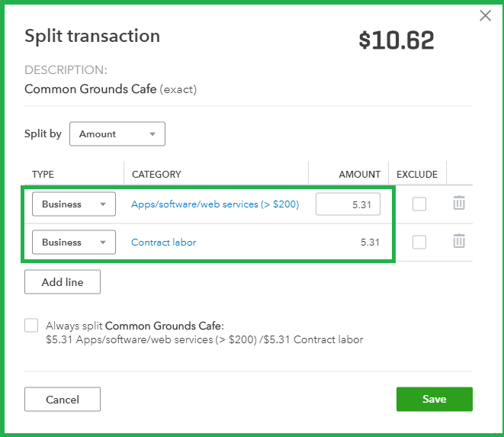
Task: Click the CATEGORY column header
Action: pyautogui.click(x=156, y=175)
